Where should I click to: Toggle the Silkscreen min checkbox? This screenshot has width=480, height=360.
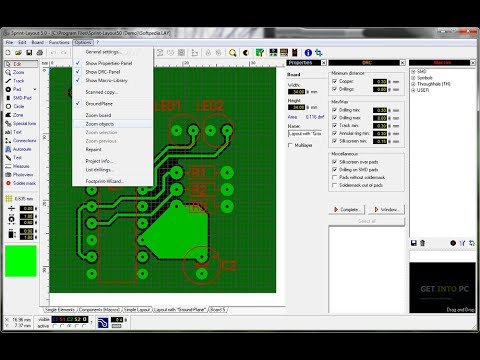pos(334,141)
